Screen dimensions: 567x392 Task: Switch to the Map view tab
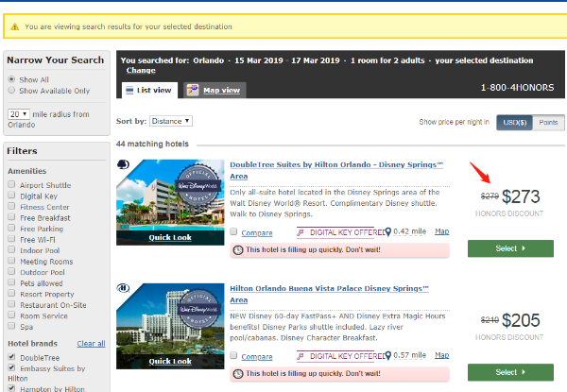[215, 90]
